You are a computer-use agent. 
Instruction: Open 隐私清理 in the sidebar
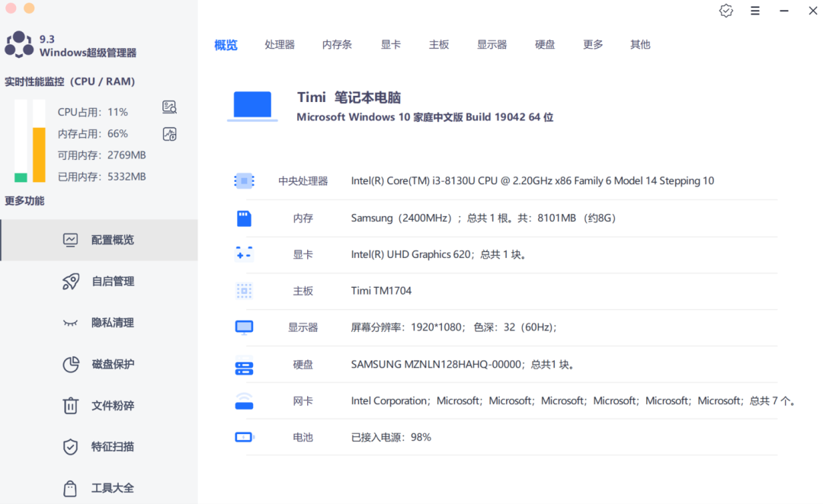coord(99,323)
